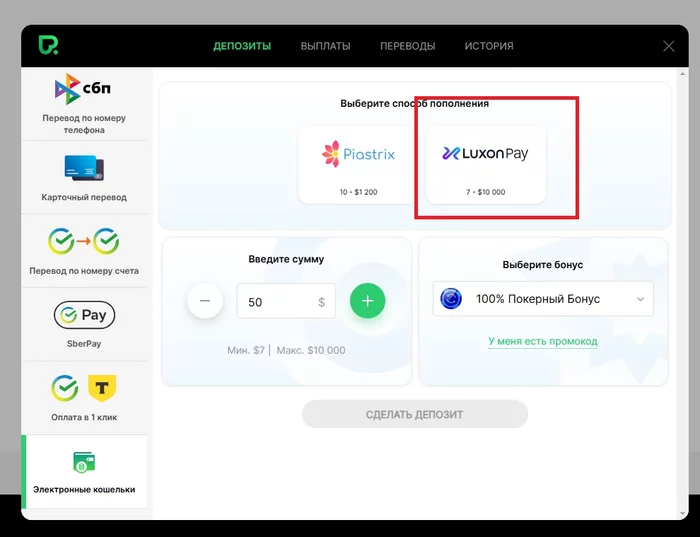This screenshot has height=537, width=700.
Task: Click the Оплата в 1 клик label
Action: point(84,417)
